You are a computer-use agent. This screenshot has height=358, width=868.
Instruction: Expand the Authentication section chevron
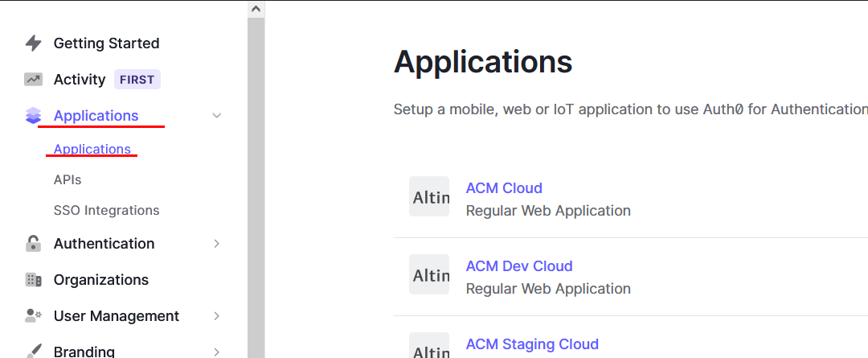[x=217, y=243]
